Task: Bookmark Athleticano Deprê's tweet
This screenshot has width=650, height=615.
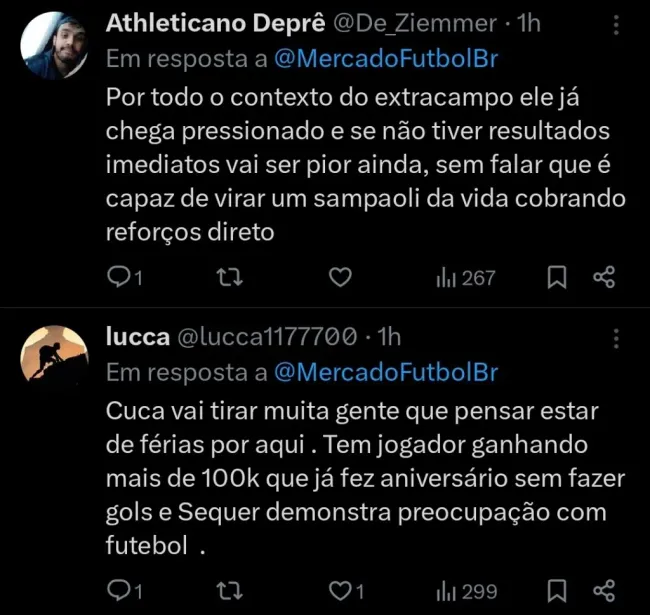Action: (559, 278)
